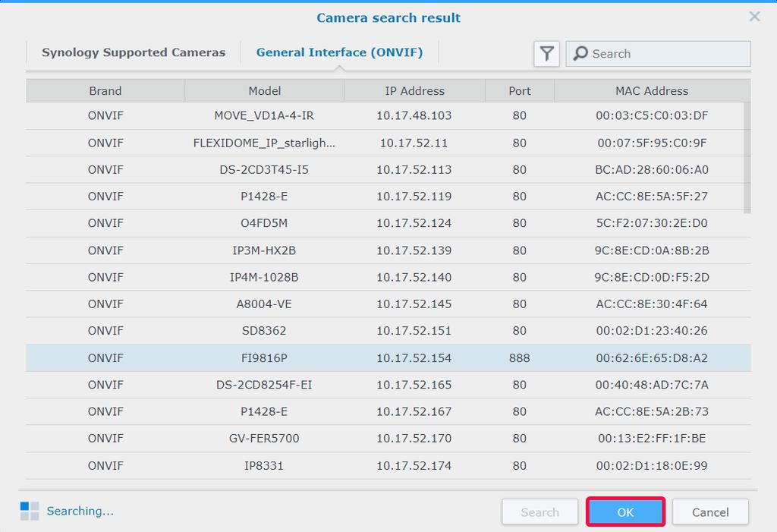This screenshot has height=532, width=777.
Task: Click MAC address 00:13:E2:FF:1F:BE
Action: [x=652, y=439]
